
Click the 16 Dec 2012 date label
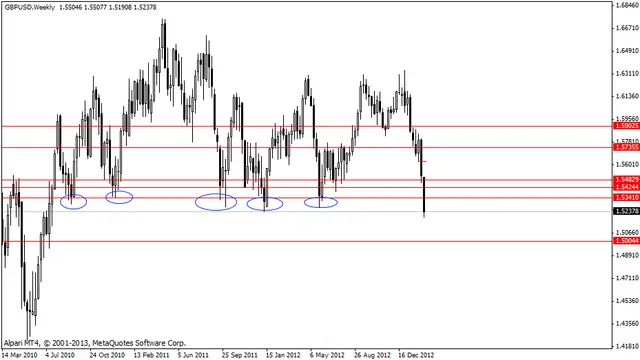coord(416,355)
